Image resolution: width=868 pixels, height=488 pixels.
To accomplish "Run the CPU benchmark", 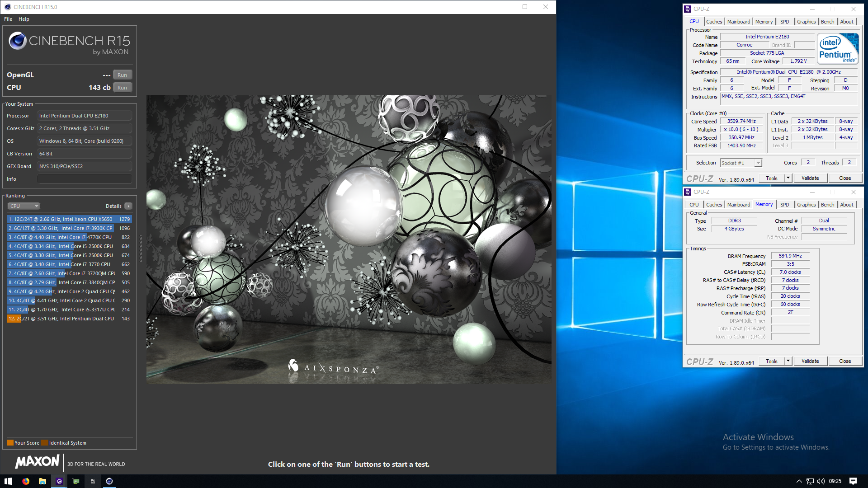I will (122, 88).
